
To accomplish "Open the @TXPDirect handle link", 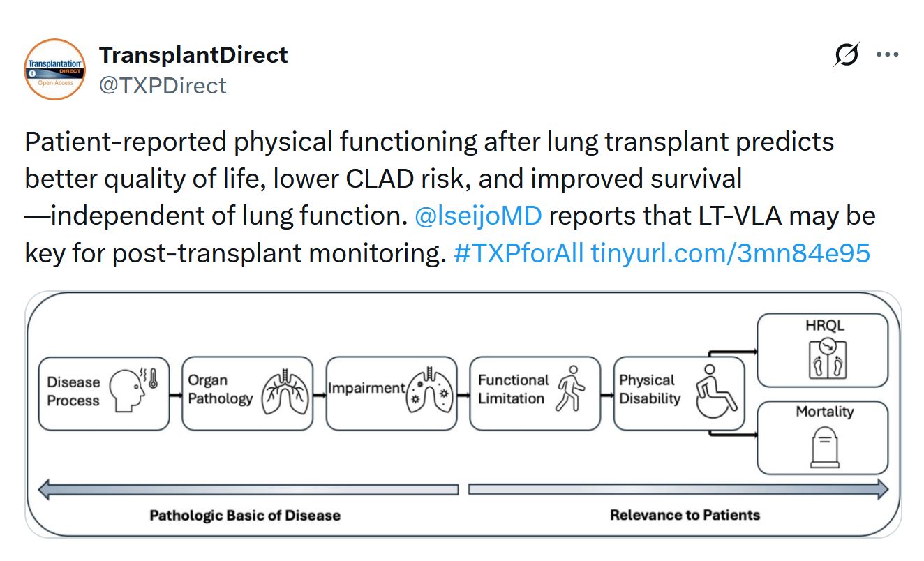I will 163,85.
